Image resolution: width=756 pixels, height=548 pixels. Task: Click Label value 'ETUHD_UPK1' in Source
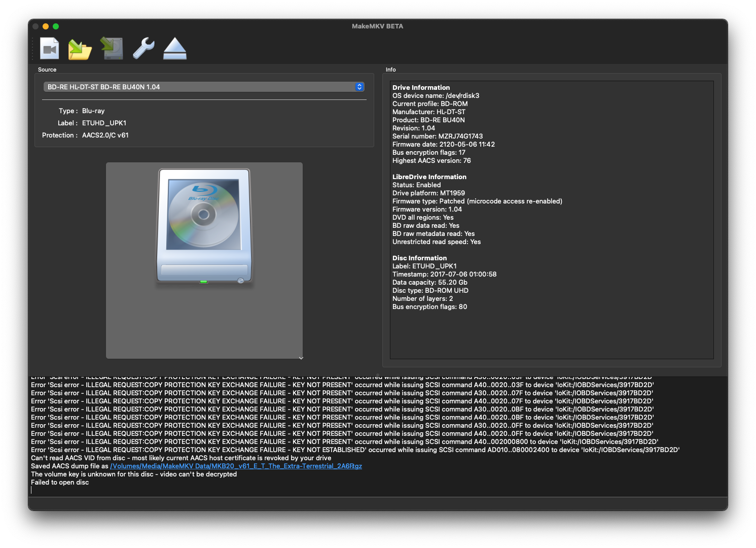click(104, 123)
